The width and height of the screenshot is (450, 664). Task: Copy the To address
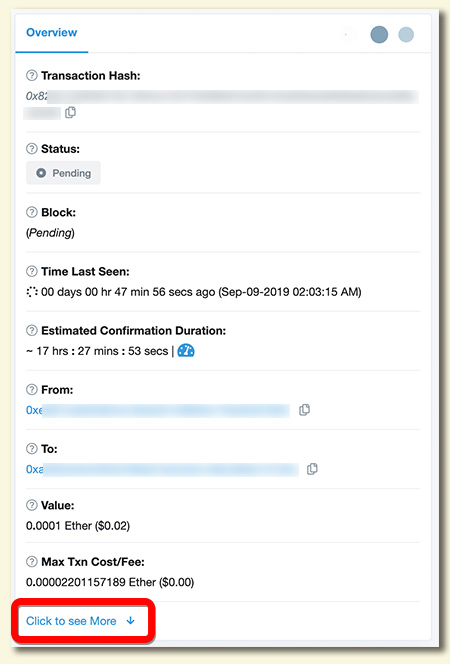pyautogui.click(x=312, y=469)
